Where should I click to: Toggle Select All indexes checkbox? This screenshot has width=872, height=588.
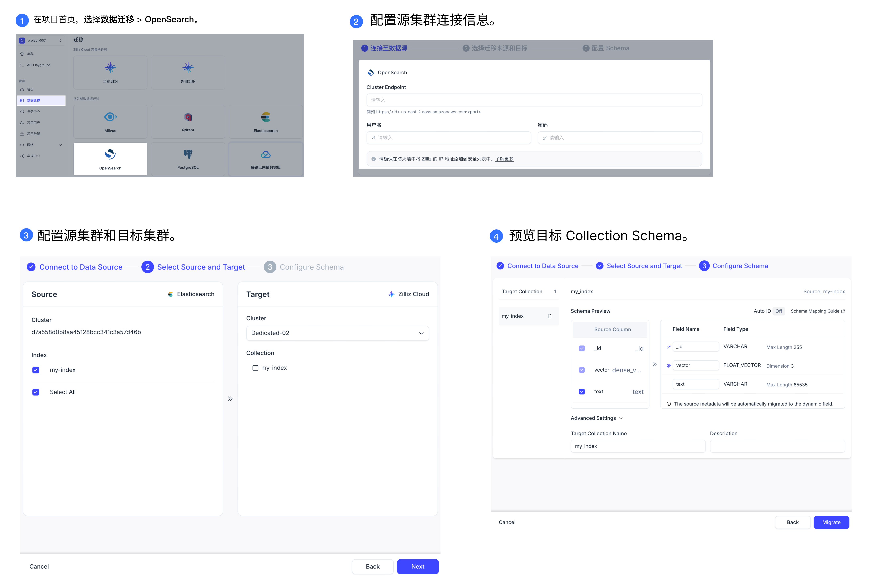[36, 392]
